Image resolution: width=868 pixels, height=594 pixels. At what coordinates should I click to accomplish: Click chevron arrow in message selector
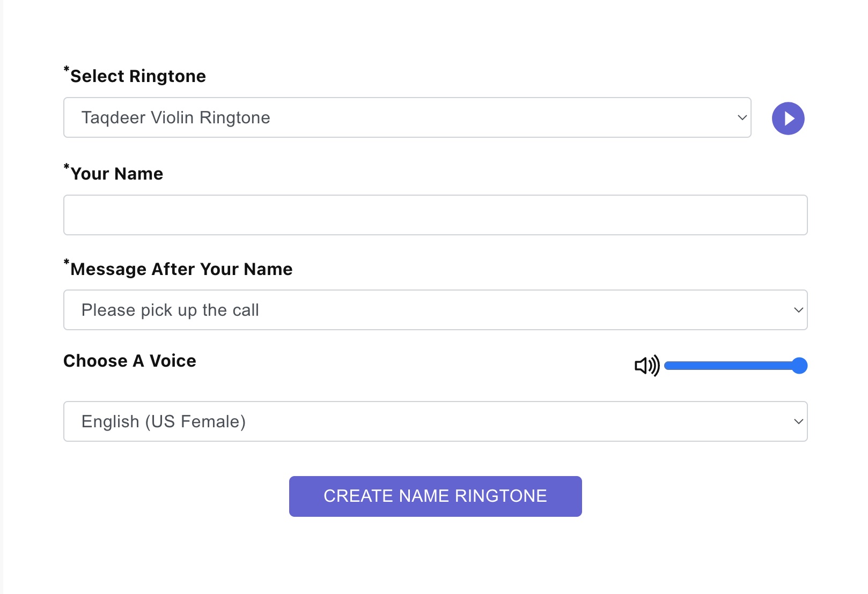[x=798, y=310]
